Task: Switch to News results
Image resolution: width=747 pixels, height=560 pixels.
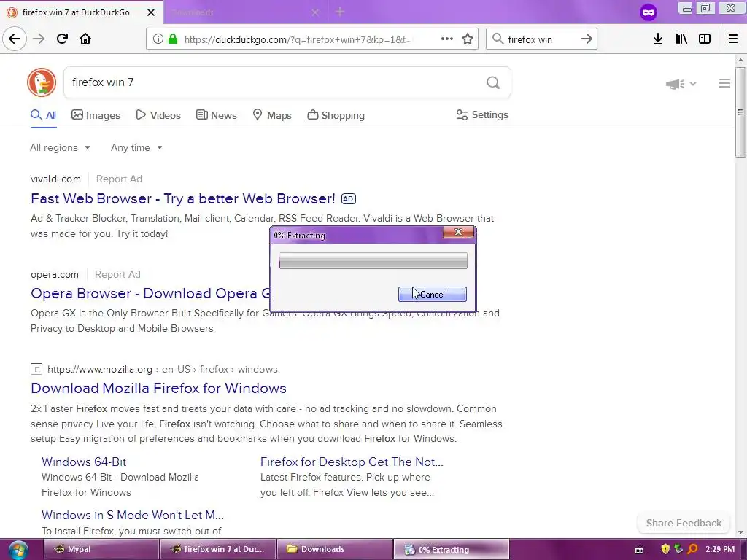Action: pyautogui.click(x=216, y=115)
